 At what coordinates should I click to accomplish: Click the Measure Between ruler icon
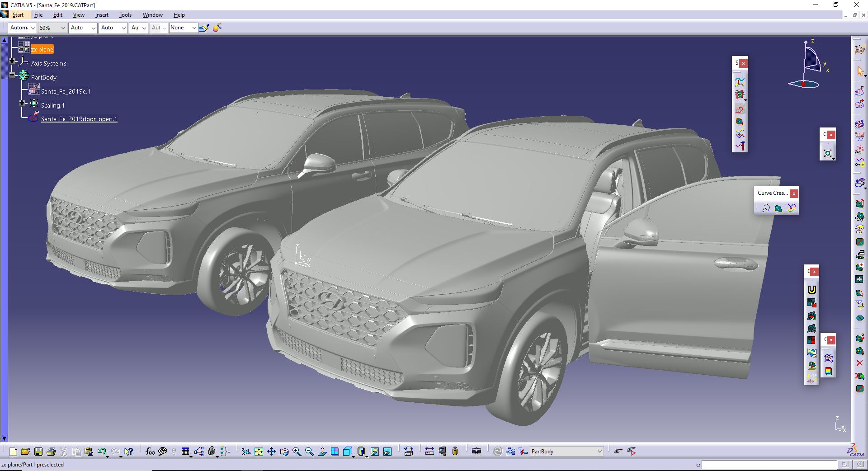[429, 451]
